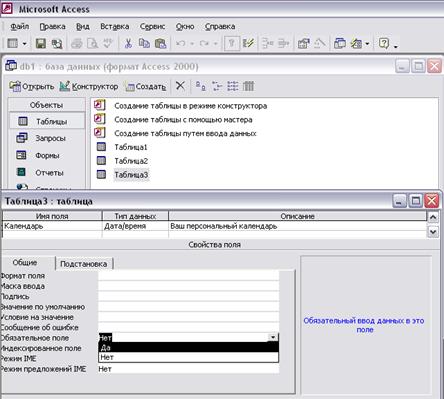Open the Правка menu

click(x=52, y=27)
